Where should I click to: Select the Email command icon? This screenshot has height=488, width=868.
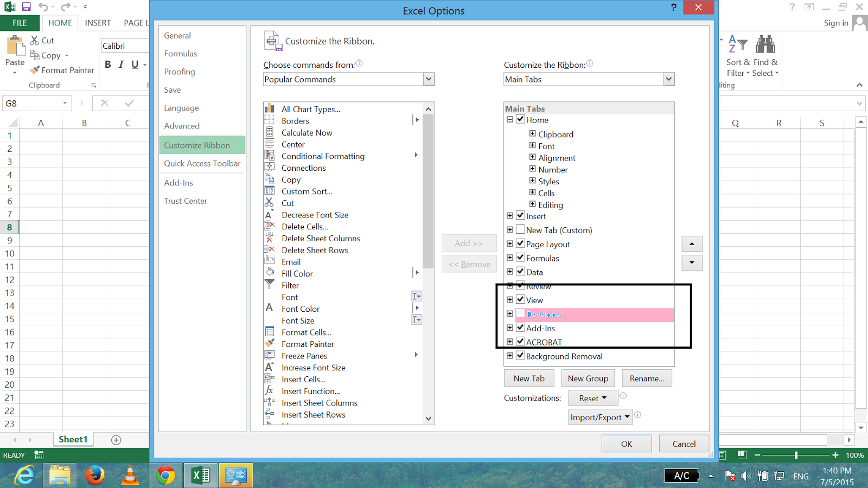tap(270, 261)
